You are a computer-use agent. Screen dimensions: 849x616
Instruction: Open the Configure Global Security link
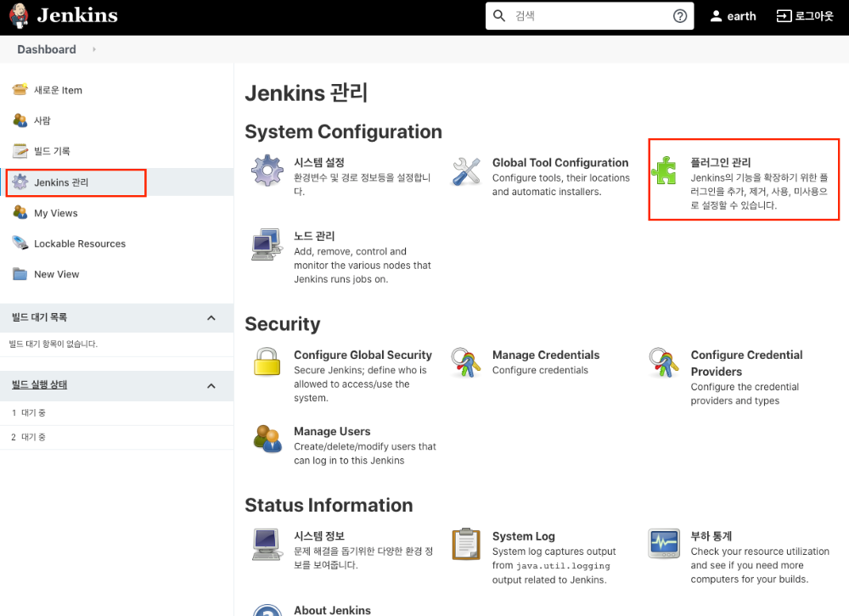point(363,355)
